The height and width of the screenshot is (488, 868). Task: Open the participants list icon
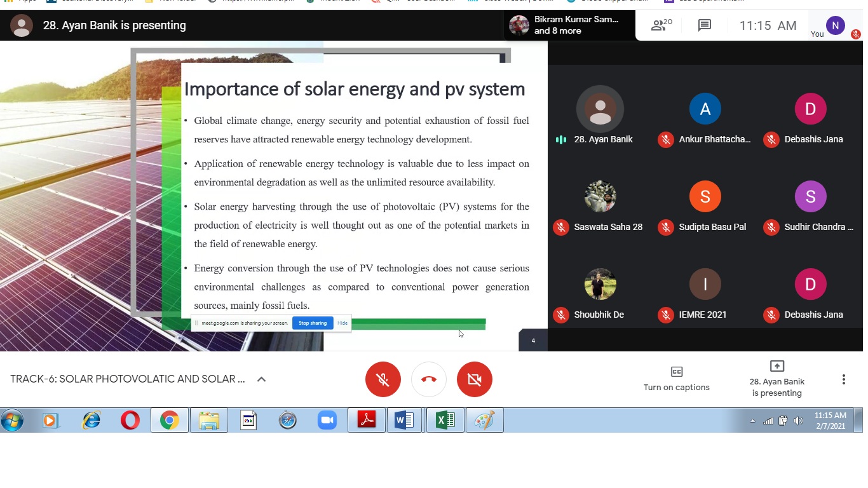point(661,25)
